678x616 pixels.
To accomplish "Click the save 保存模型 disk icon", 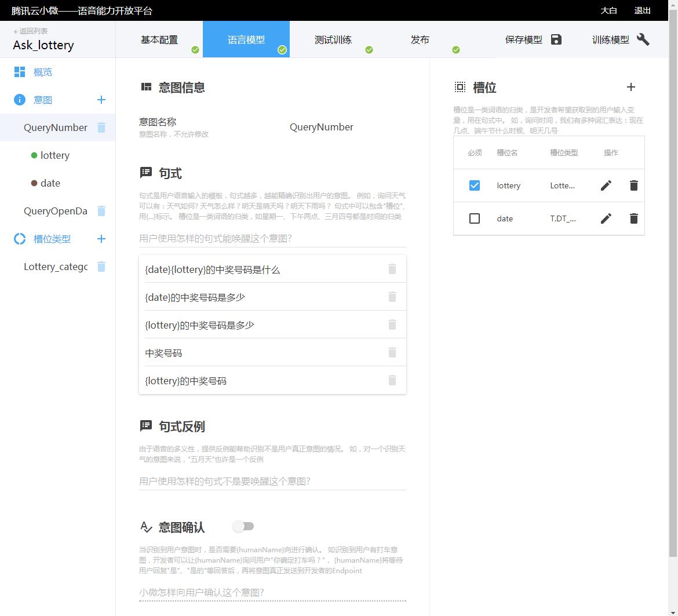I will pyautogui.click(x=556, y=39).
